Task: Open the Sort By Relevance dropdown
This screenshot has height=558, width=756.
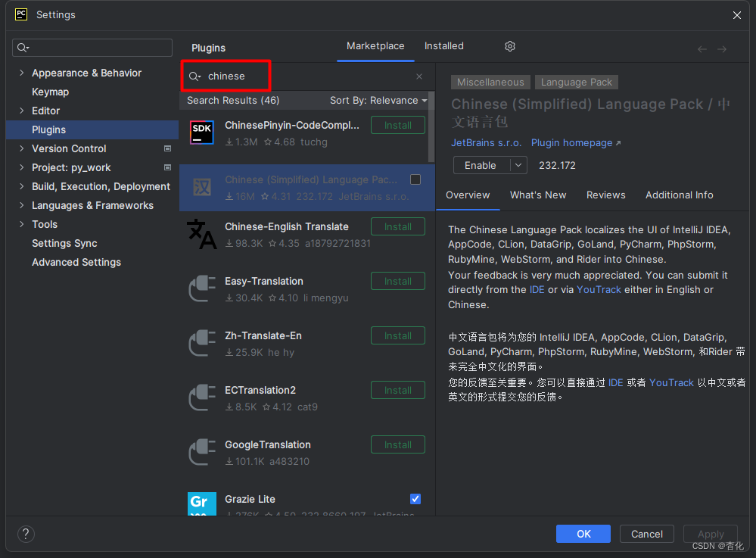Action: coord(378,100)
